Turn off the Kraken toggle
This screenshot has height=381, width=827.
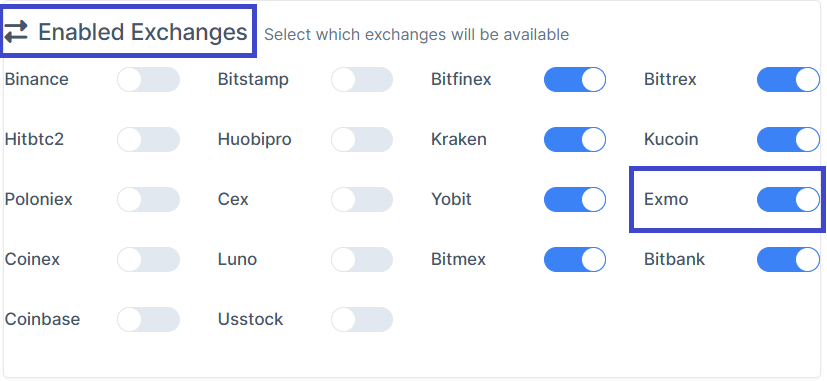575,140
